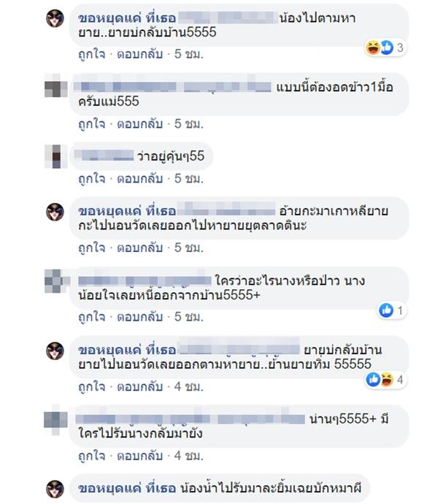Click ตอบกลับ under the first comment
The image size is (438, 504).
pyautogui.click(x=139, y=54)
